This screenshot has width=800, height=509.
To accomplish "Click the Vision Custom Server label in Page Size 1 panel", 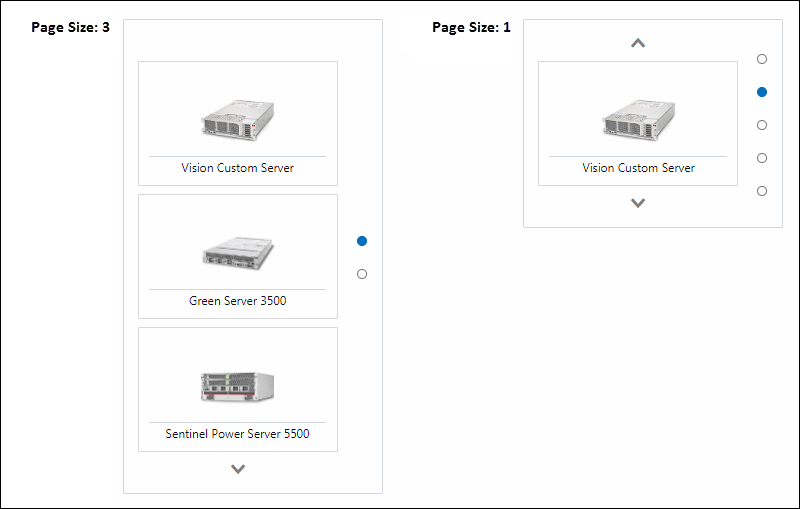I will click(x=638, y=168).
